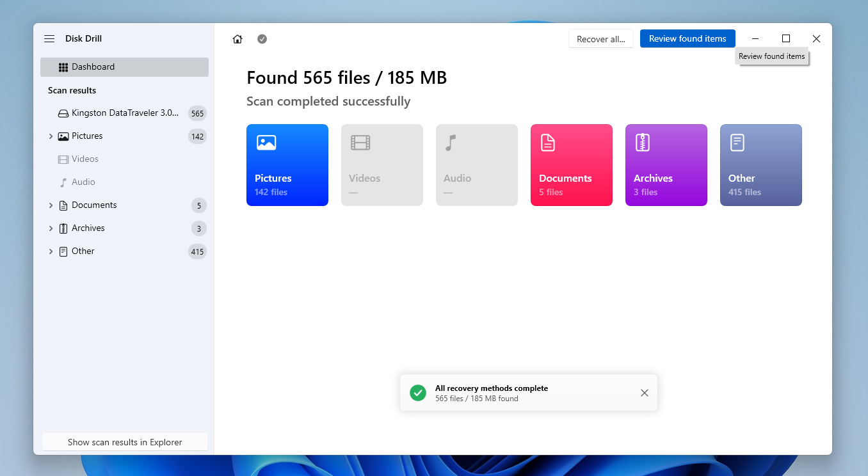
Task: Click the 142 count badge beside Pictures
Action: coord(197,136)
